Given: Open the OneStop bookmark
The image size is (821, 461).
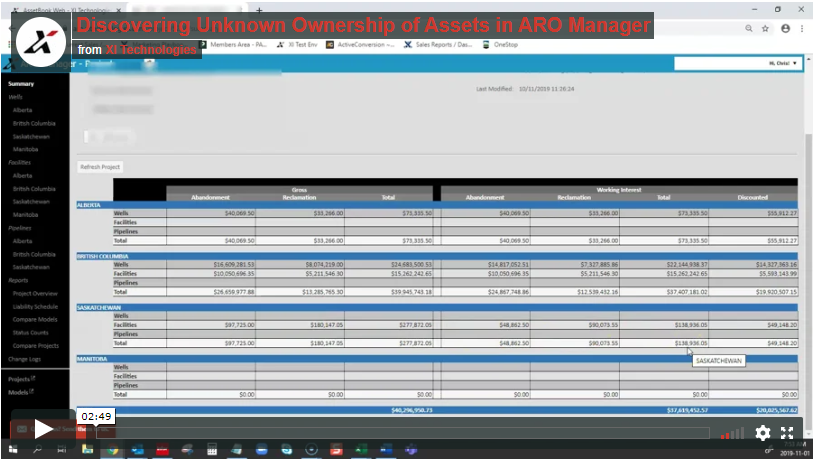Looking at the screenshot, I should [500, 45].
